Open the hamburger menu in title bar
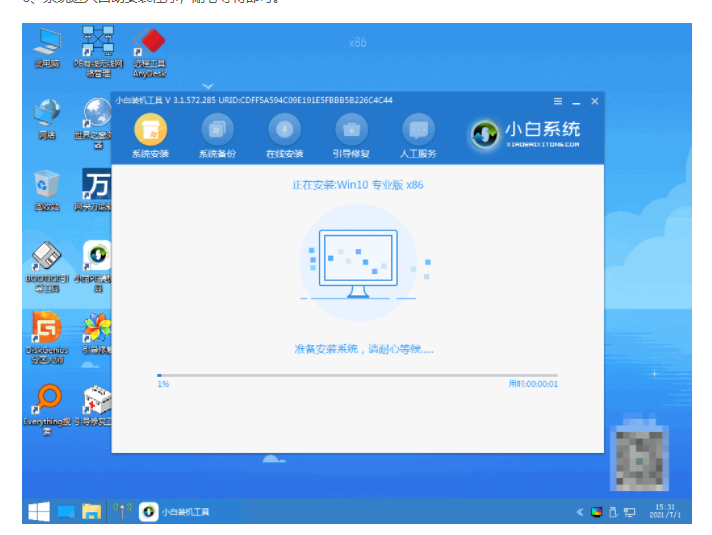712x535 pixels. (558, 101)
